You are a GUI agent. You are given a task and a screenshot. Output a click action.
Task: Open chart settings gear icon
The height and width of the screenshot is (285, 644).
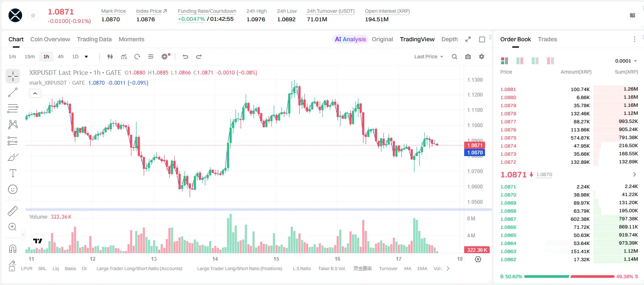[x=482, y=57]
